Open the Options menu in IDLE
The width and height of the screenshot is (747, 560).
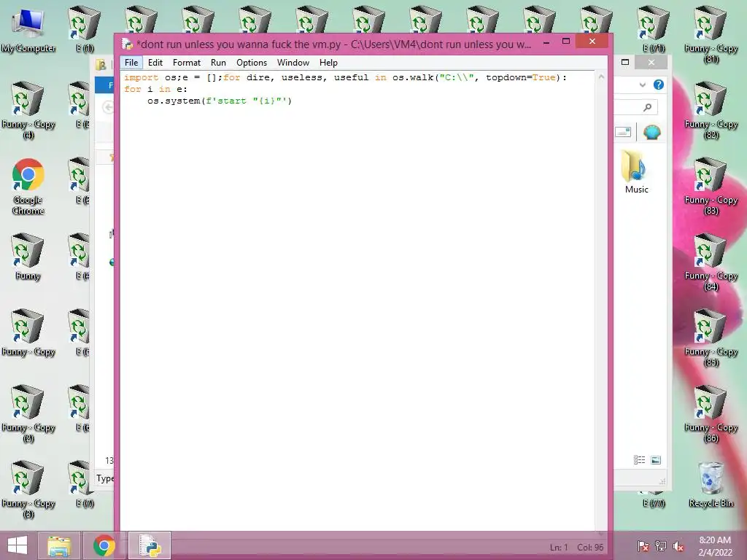(x=252, y=63)
